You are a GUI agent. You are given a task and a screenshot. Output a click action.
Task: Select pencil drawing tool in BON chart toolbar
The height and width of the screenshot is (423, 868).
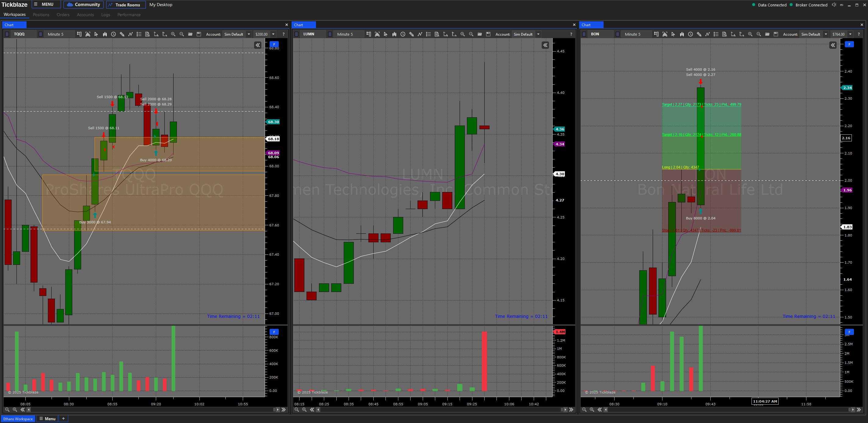tap(699, 34)
